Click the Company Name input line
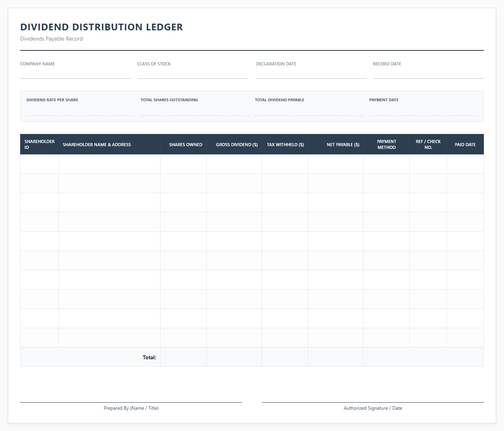Viewport: 504px width, 431px height. (x=76, y=73)
